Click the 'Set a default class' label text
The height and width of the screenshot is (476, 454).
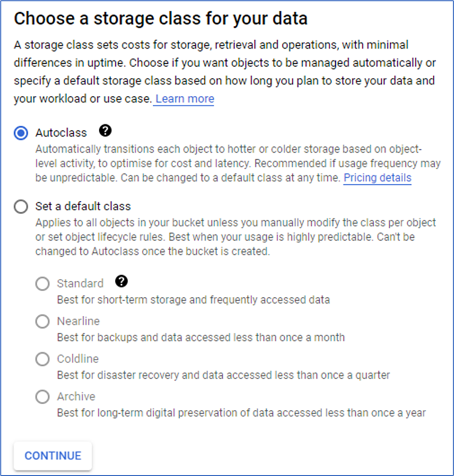tap(83, 206)
